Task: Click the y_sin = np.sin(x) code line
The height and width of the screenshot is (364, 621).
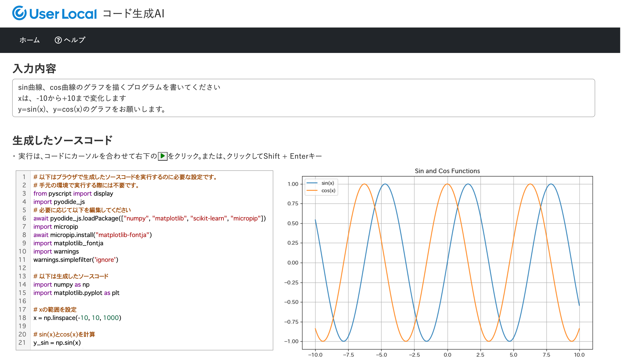Action: click(57, 343)
